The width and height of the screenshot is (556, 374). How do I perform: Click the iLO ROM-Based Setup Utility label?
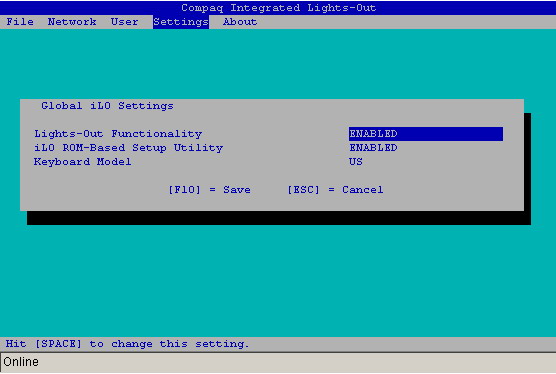pyautogui.click(x=128, y=147)
